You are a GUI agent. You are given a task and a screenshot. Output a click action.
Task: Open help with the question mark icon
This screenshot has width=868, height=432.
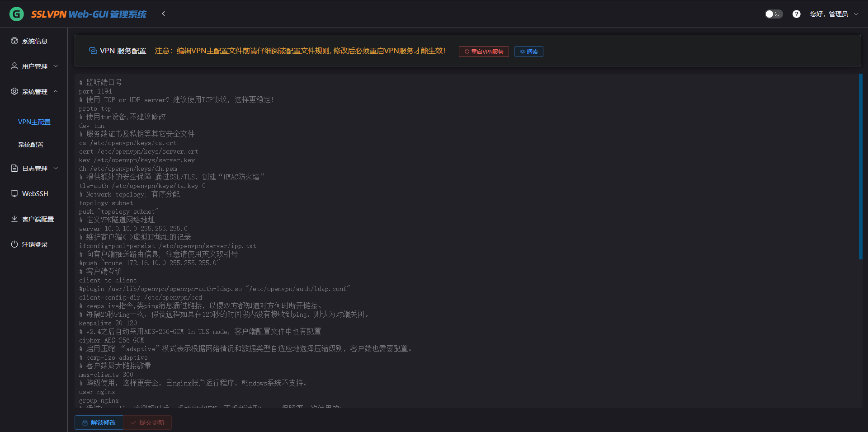(797, 14)
